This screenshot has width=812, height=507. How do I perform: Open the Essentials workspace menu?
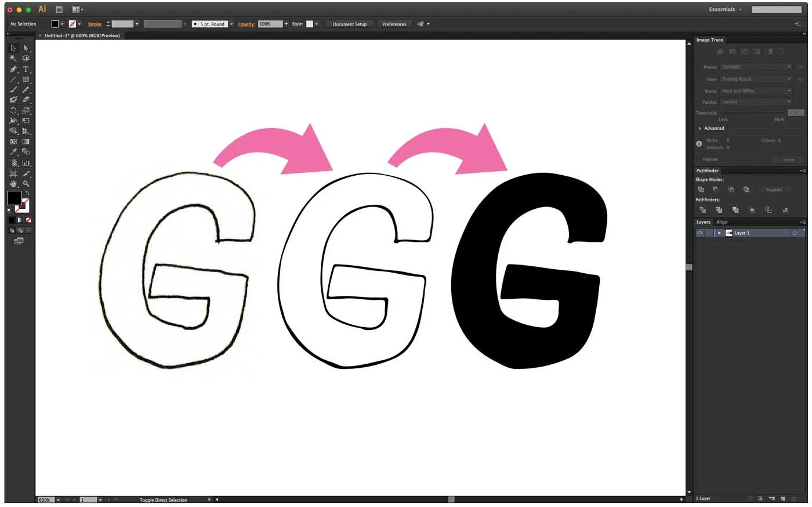724,9
